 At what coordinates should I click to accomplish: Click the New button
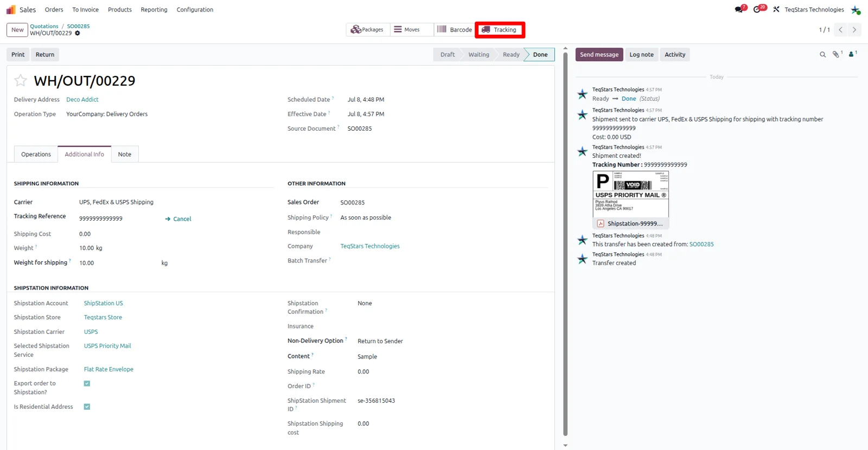coord(17,30)
